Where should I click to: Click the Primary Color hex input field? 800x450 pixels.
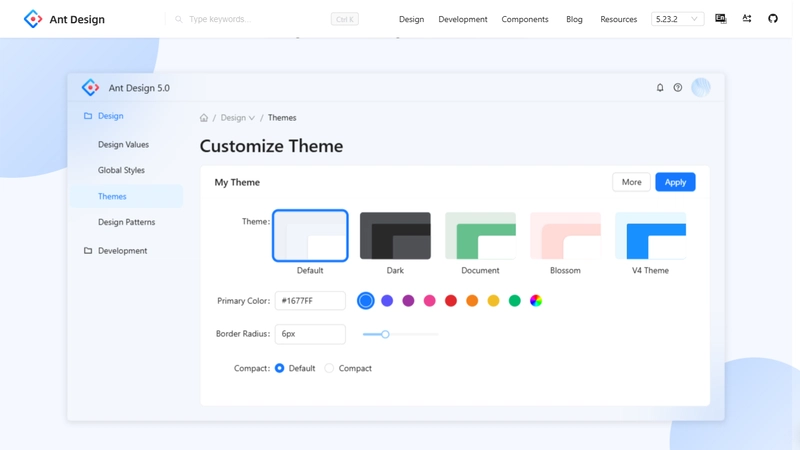click(x=310, y=301)
